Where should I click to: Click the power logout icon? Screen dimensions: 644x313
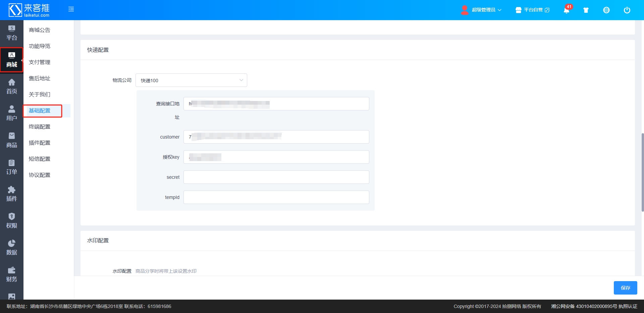[627, 10]
